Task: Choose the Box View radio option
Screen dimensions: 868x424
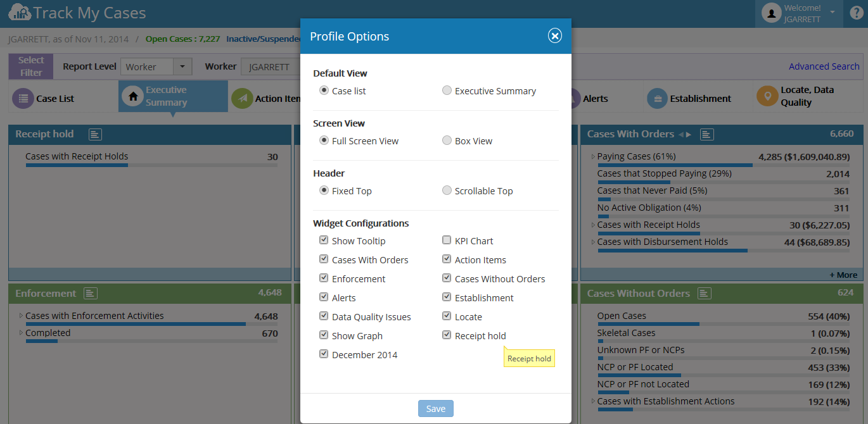Action: coord(447,140)
